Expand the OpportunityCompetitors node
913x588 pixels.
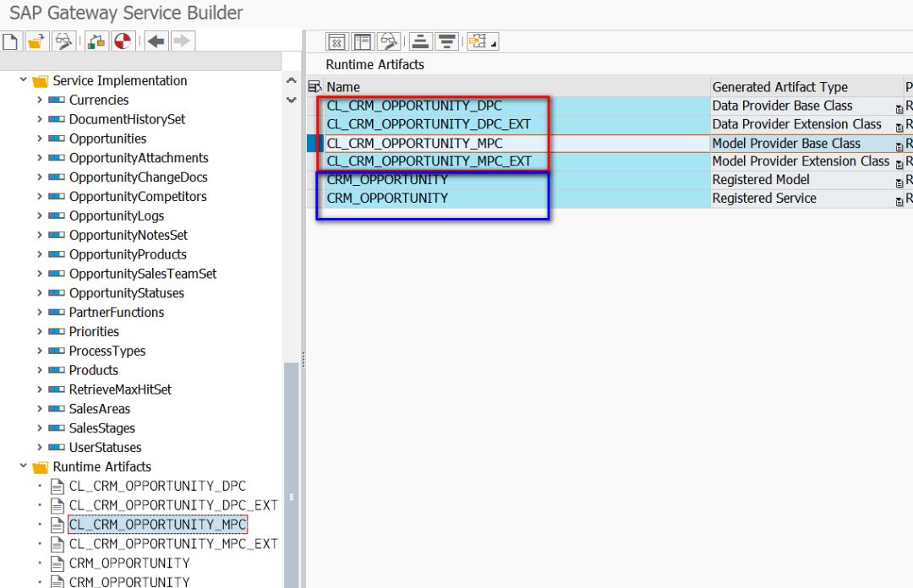[40, 197]
